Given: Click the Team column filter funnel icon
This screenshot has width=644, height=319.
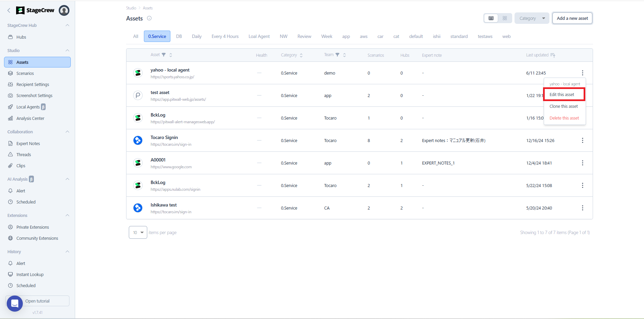Looking at the screenshot, I should click(337, 55).
